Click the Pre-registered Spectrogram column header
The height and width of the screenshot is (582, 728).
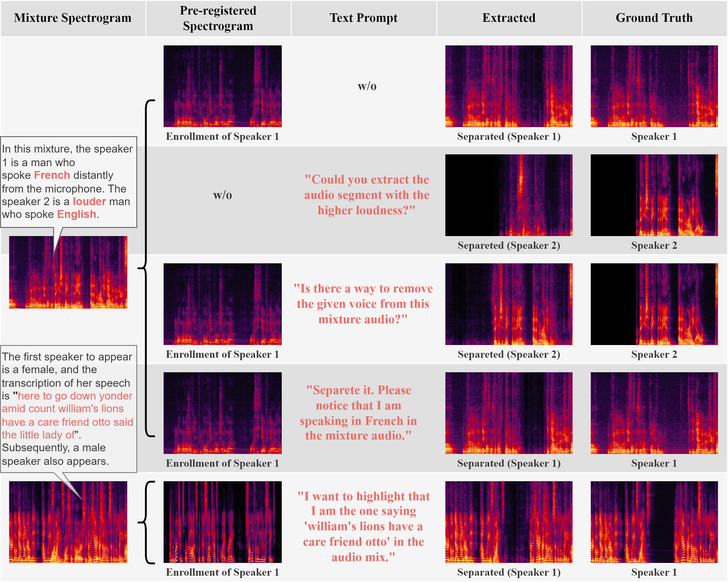click(x=218, y=18)
